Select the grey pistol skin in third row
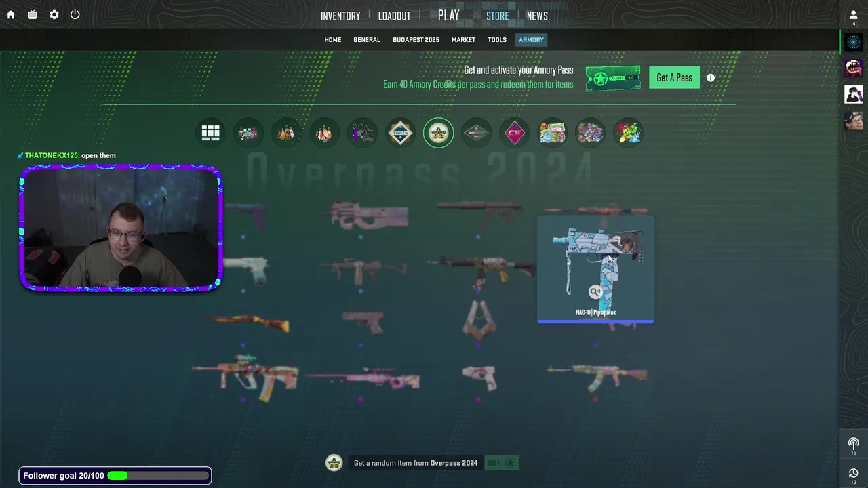 click(363, 323)
